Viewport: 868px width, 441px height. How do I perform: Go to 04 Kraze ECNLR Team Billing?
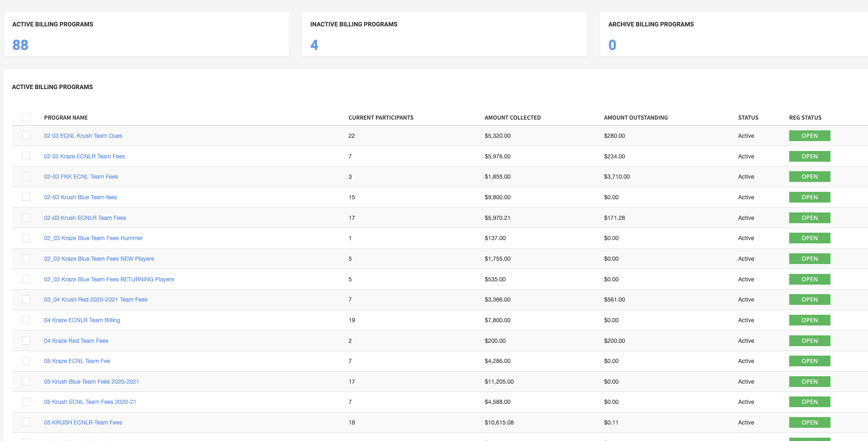(x=82, y=320)
